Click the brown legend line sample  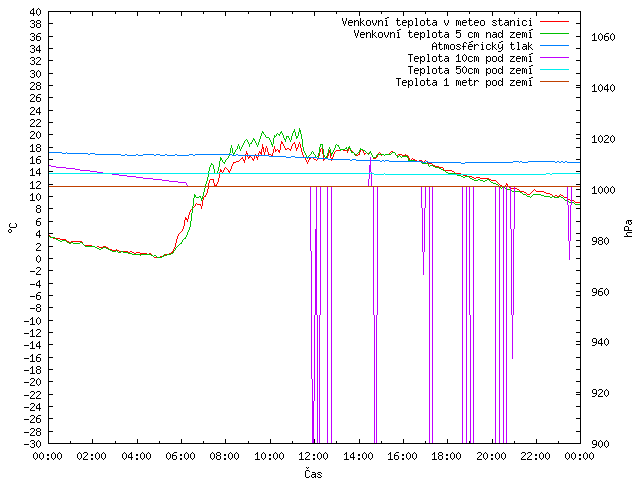(x=554, y=82)
